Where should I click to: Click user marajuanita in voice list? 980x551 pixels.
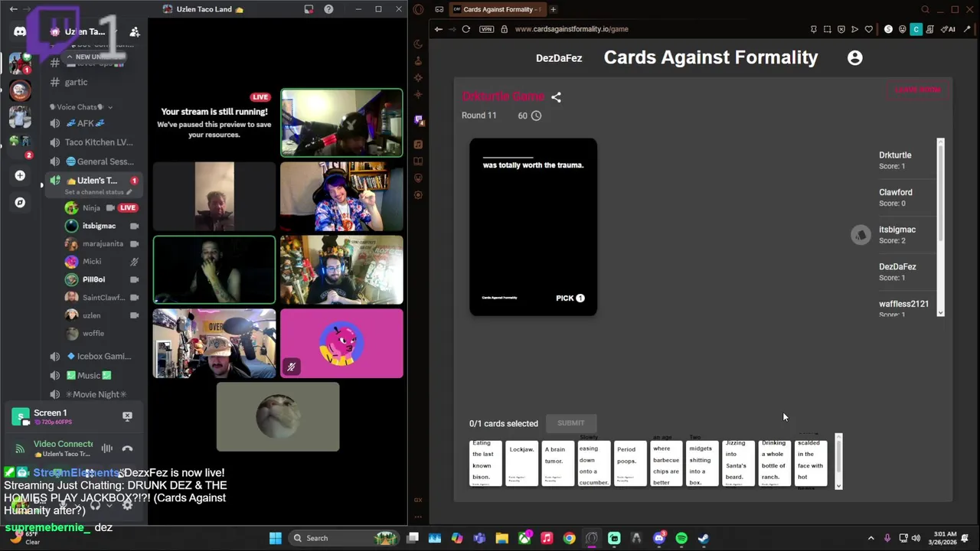[x=103, y=243]
